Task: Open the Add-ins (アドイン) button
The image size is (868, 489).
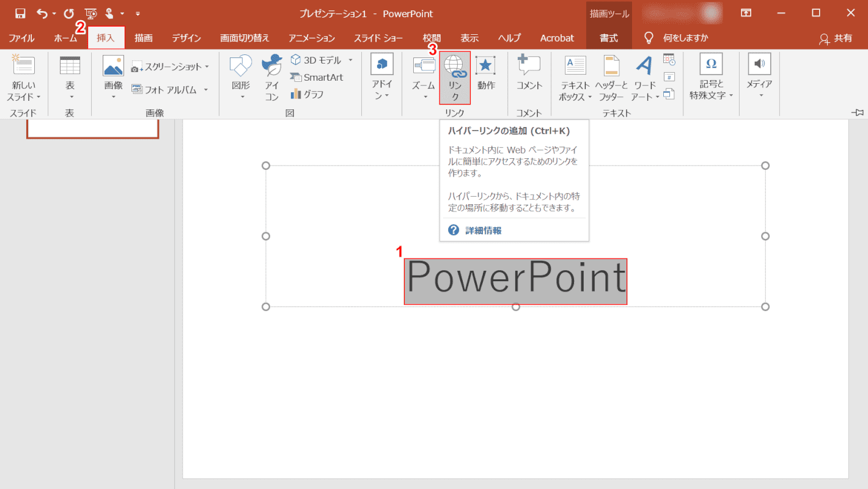Action: click(382, 78)
